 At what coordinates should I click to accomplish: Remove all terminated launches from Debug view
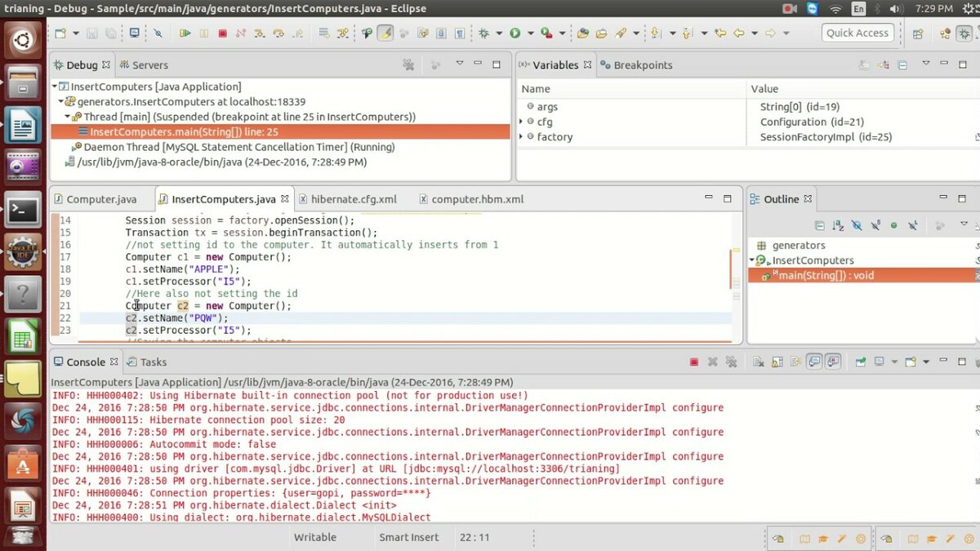pos(408,64)
